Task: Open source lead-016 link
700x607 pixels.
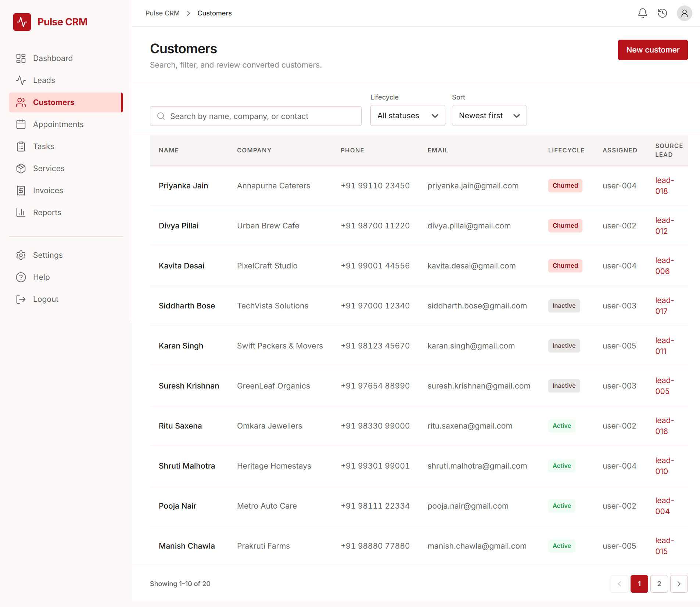Action: [664, 426]
